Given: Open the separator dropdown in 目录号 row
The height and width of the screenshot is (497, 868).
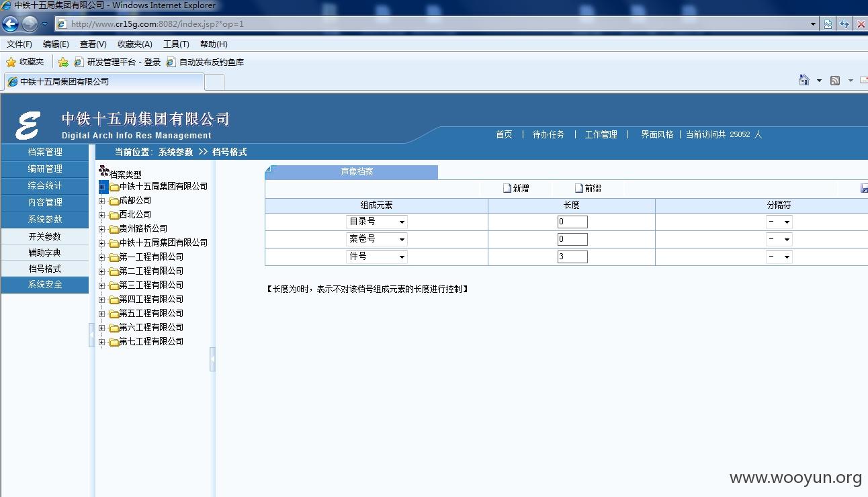Looking at the screenshot, I should coord(779,222).
